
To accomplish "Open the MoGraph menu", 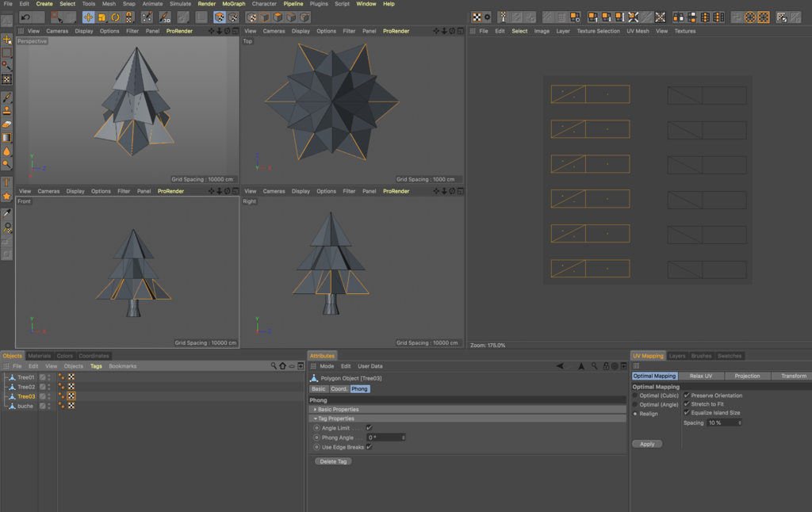I will (x=234, y=4).
